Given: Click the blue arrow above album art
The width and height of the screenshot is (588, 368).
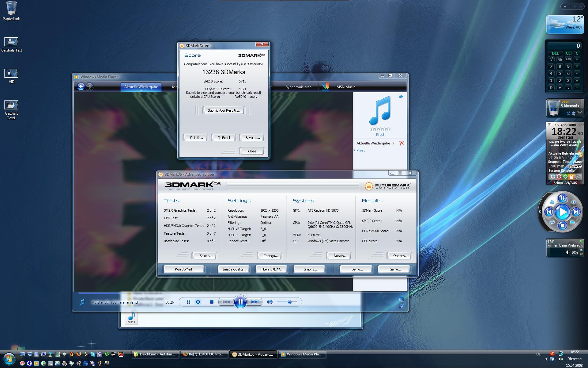Looking at the screenshot, I should [x=401, y=97].
